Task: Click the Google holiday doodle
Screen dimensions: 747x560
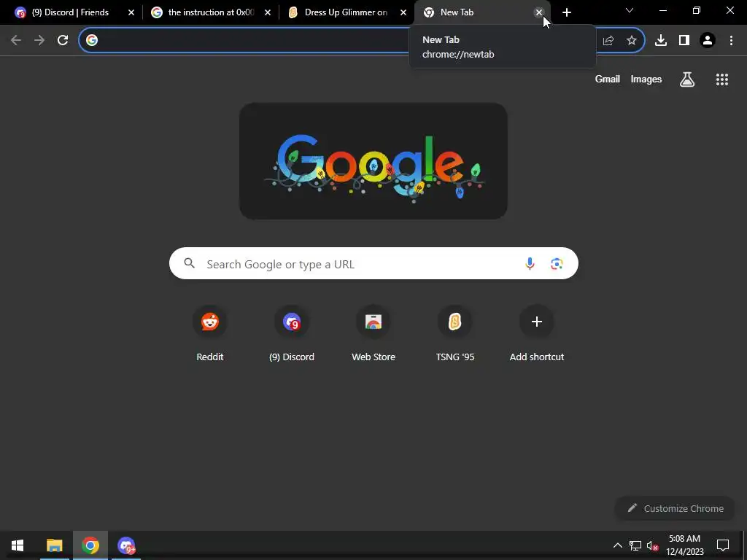Action: (x=373, y=161)
